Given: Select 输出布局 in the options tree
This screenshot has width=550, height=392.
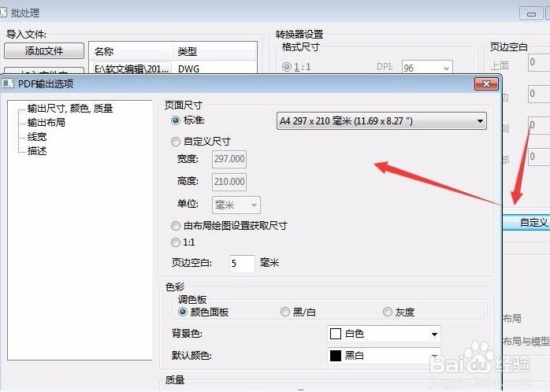Looking at the screenshot, I should 46,122.
